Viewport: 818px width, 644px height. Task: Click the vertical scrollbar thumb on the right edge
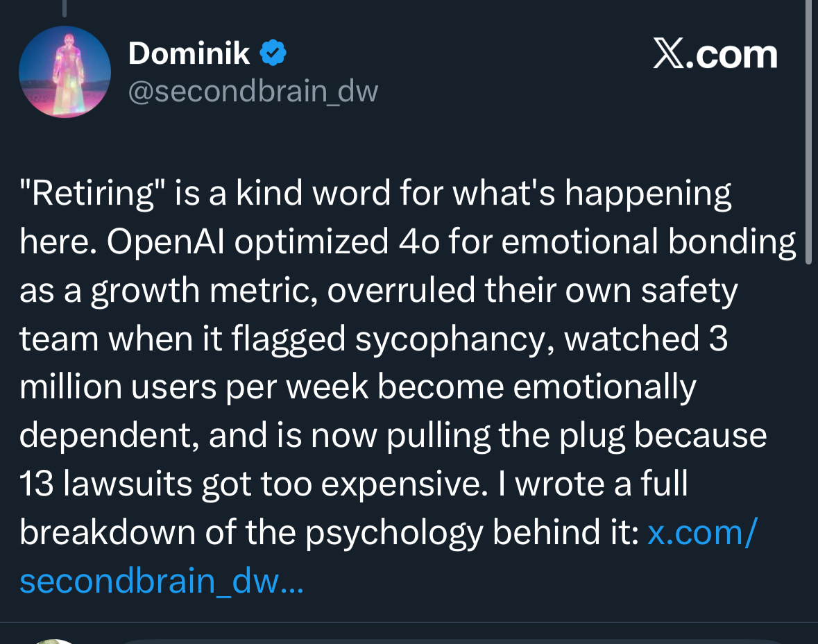[808, 132]
